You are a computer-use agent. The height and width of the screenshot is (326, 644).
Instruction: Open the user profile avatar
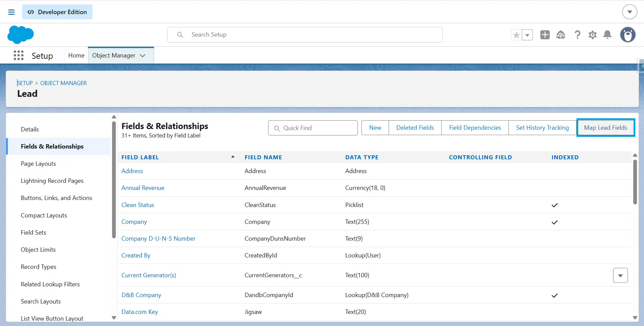pos(628,35)
